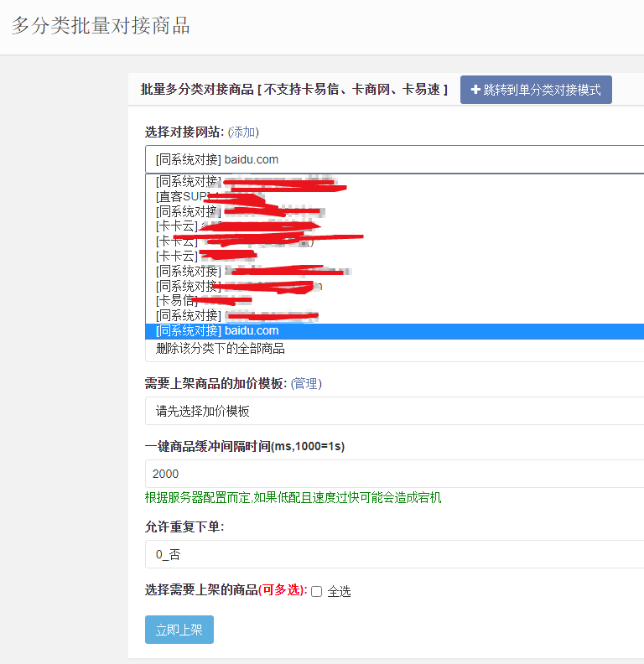Choose [同系统对接] option between 直客SUP and 卡卡云
The height and width of the screenshot is (664, 644).
[x=189, y=211]
